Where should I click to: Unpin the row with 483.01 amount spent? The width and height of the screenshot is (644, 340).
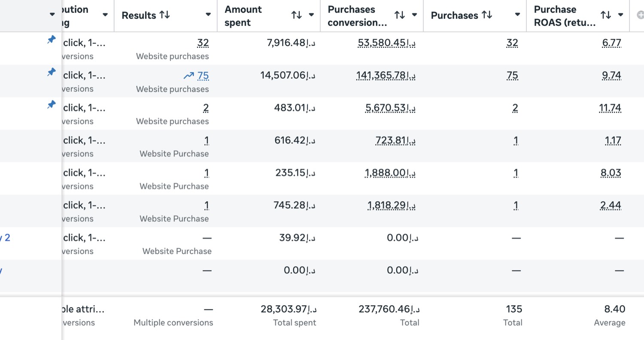tap(52, 104)
